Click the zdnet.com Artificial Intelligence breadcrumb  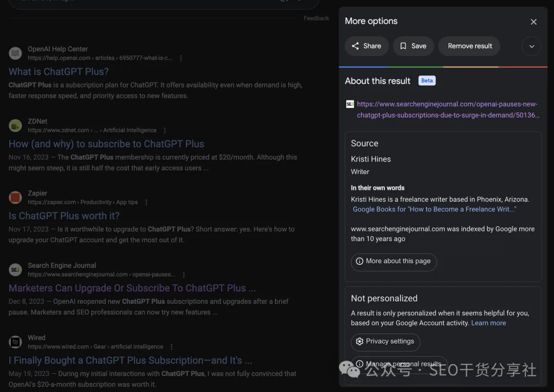pyautogui.click(x=92, y=130)
